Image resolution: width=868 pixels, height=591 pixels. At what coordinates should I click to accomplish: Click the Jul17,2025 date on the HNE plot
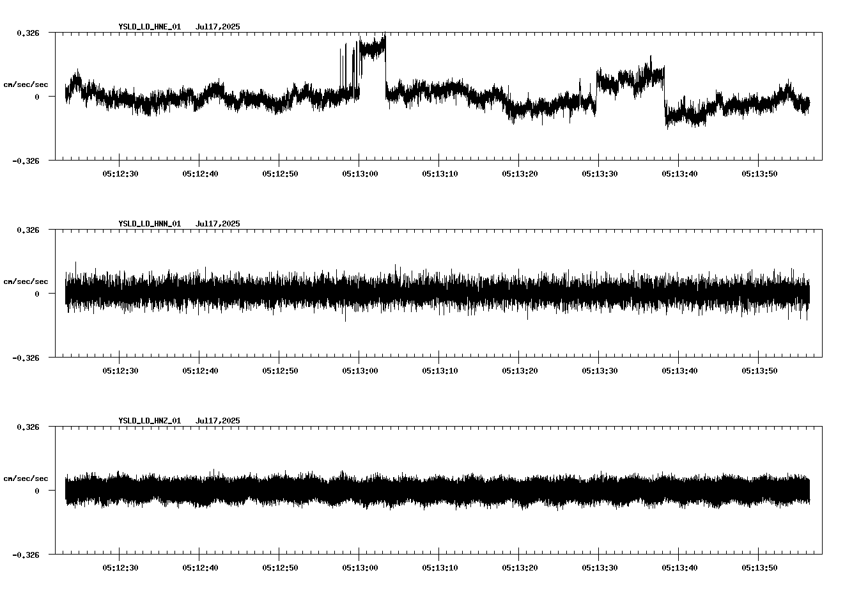coord(217,27)
